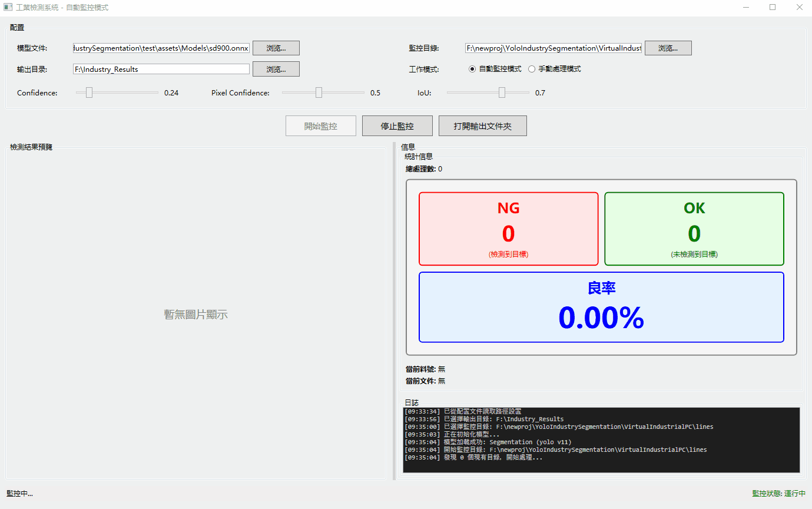Click the IoU value 0.7
Image resolution: width=812 pixels, height=509 pixels.
[x=540, y=93]
